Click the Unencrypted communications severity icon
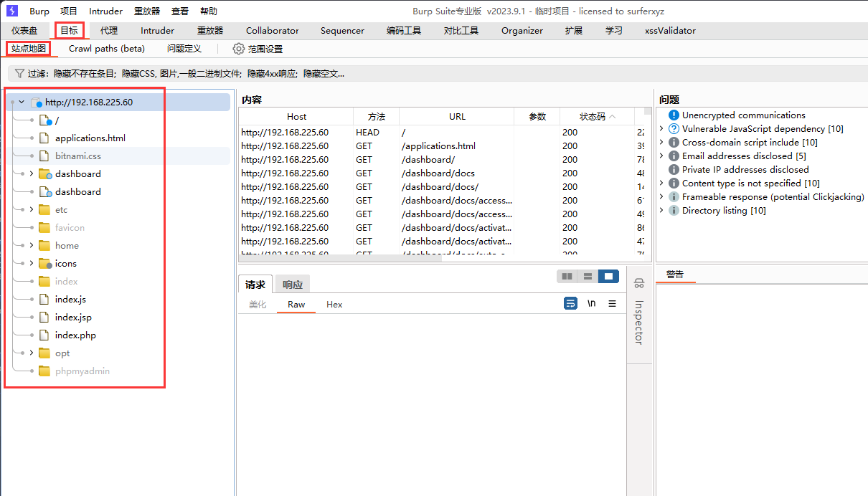868x496 pixels. [674, 115]
